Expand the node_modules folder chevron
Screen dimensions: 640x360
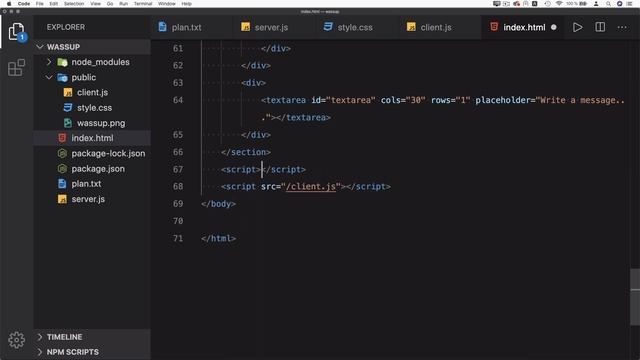coord(49,62)
